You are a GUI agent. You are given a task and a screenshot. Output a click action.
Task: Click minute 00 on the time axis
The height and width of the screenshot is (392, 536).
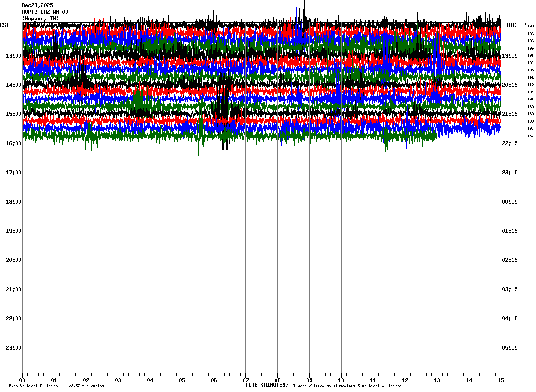[x=22, y=380]
